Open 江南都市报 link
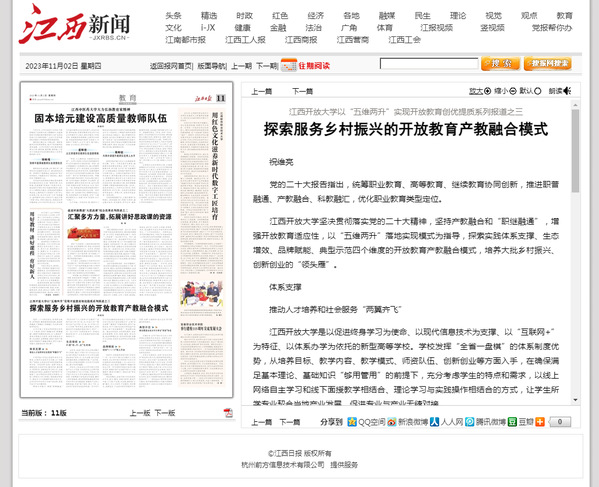Image resolution: width=599 pixels, height=487 pixels. [185, 39]
